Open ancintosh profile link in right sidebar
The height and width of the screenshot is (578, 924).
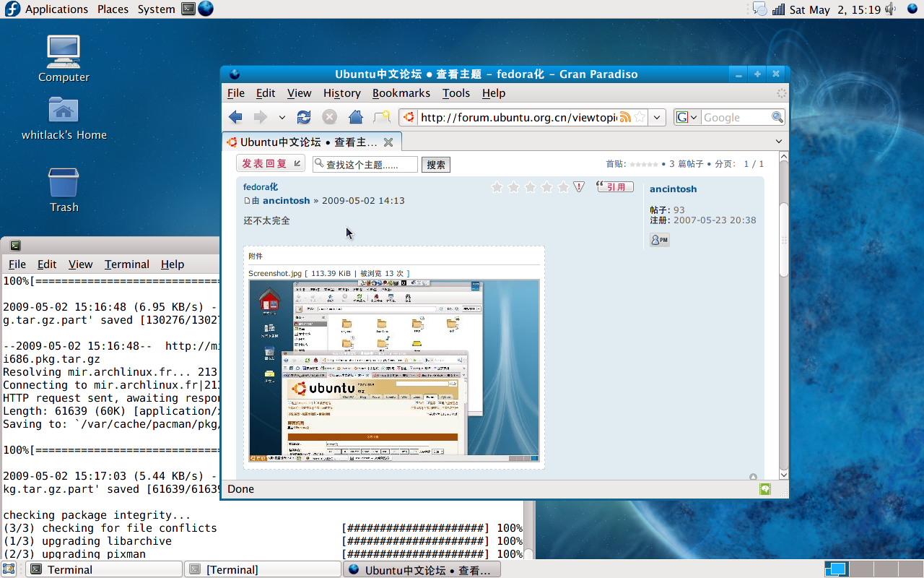tap(674, 189)
